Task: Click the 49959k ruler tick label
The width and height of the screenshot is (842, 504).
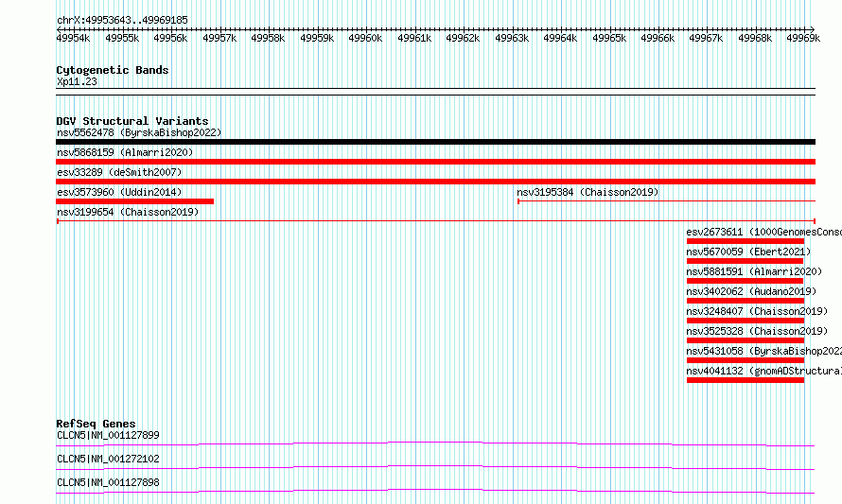Action: pyautogui.click(x=317, y=38)
